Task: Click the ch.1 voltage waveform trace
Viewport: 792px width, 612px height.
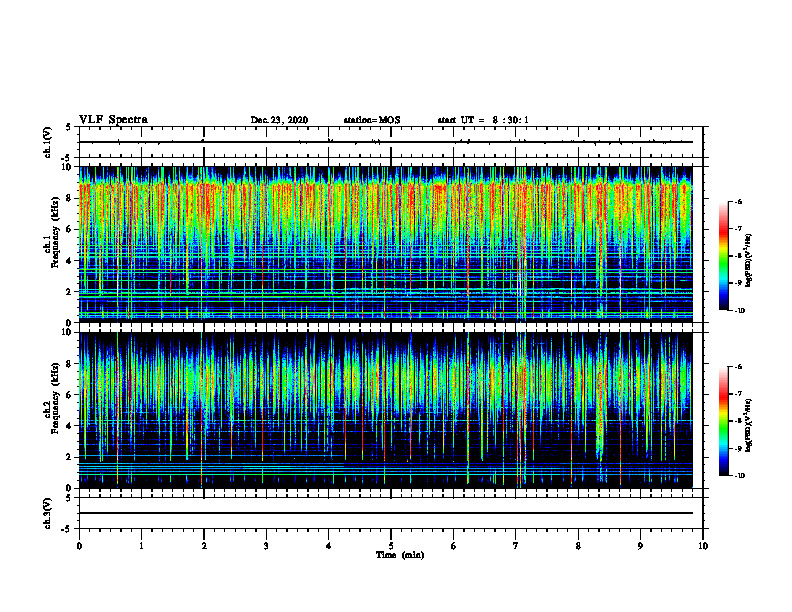Action: [x=385, y=142]
